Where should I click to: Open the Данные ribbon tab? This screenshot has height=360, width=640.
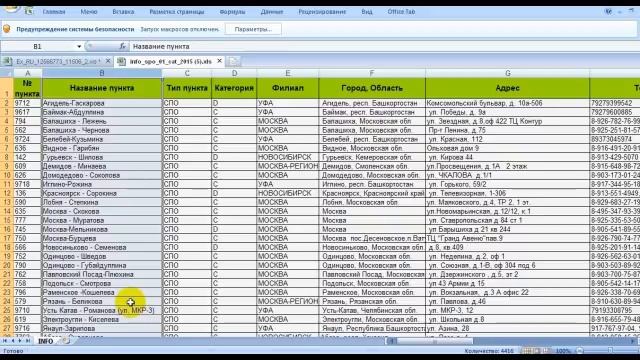click(x=272, y=12)
